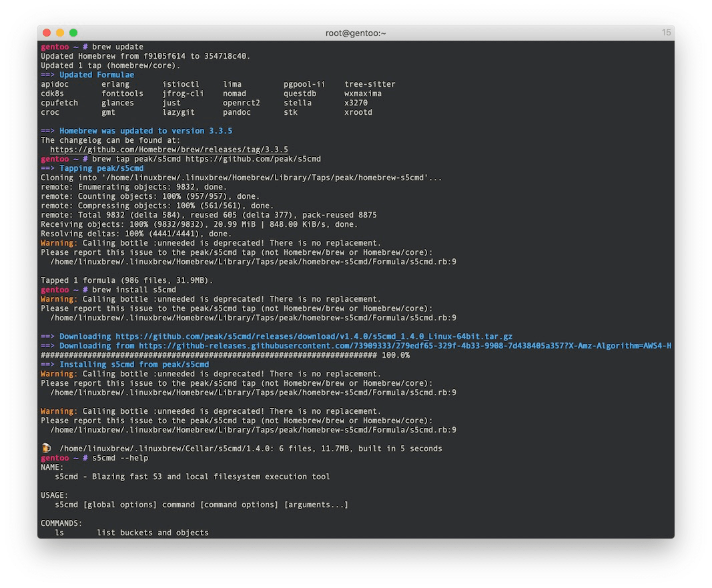The height and width of the screenshot is (588, 712).
Task: Select the formula name 'cdk8s'
Action: [x=52, y=93]
